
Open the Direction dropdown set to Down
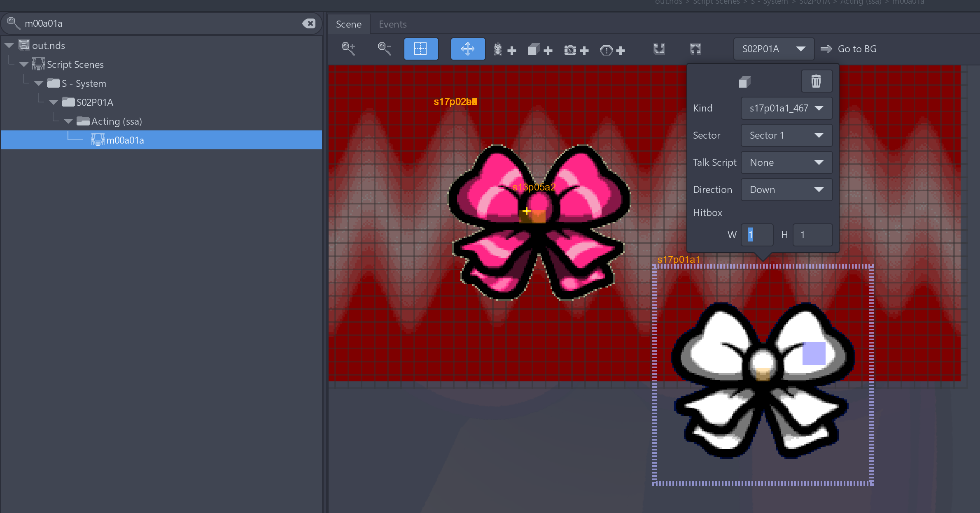786,190
